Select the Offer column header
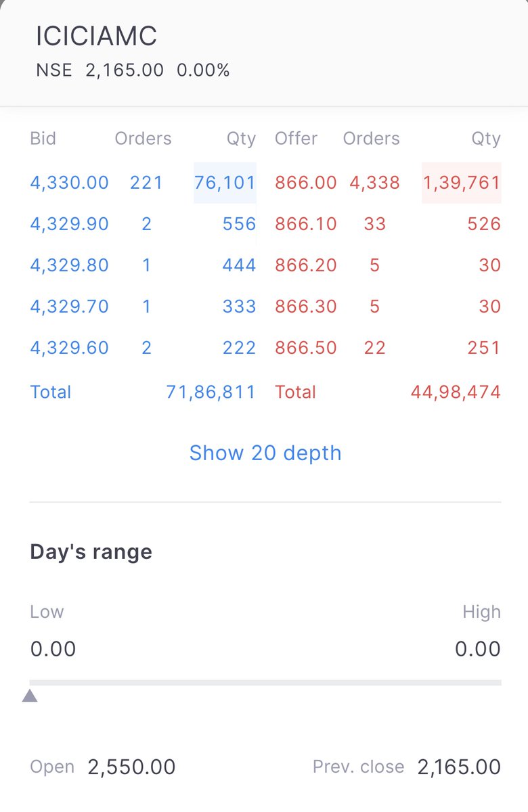 coord(296,139)
